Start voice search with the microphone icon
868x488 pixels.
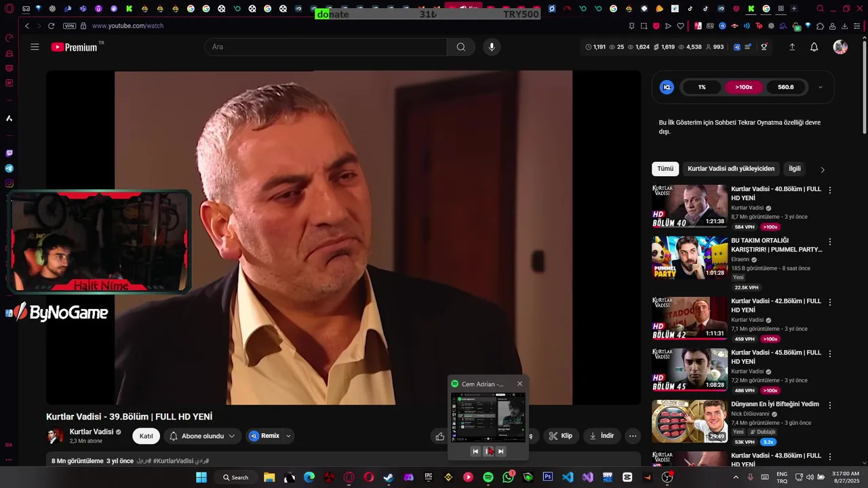point(492,47)
